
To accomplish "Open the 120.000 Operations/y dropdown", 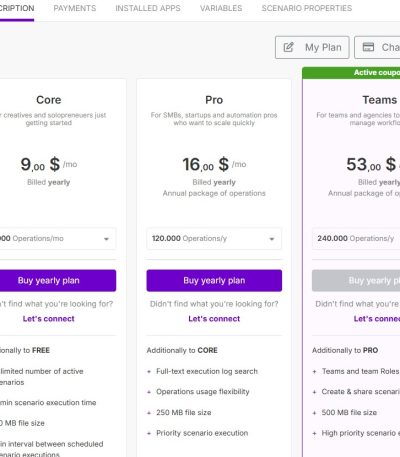I will pos(214,239).
